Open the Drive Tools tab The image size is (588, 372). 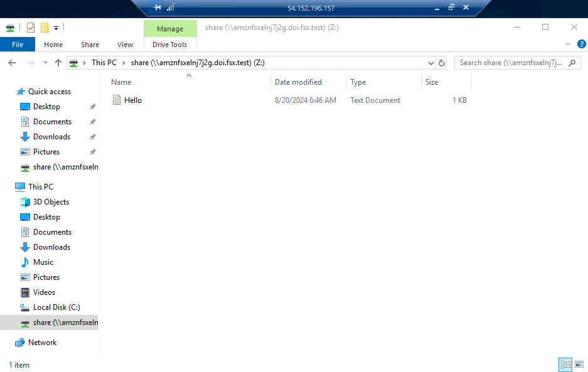pos(169,45)
